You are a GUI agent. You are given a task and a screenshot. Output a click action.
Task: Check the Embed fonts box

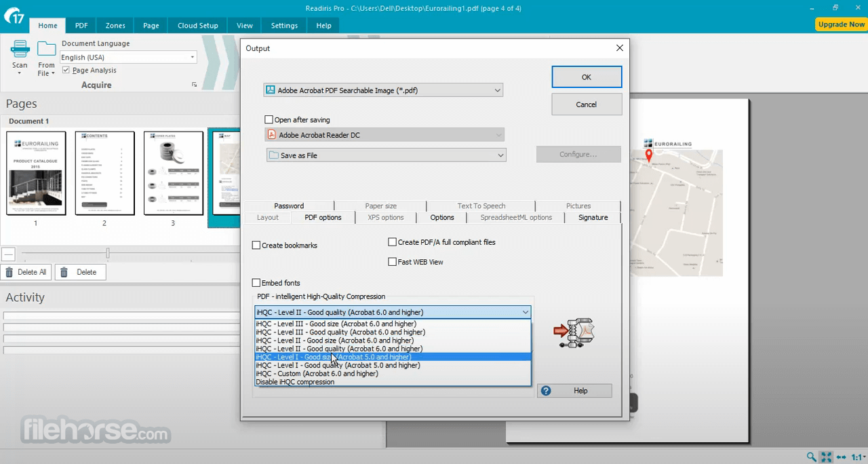tap(256, 282)
